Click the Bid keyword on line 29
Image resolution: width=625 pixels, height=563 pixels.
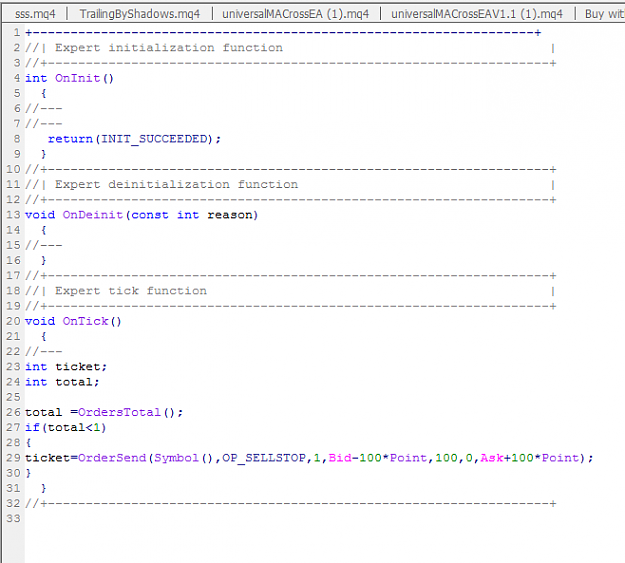pos(340,458)
